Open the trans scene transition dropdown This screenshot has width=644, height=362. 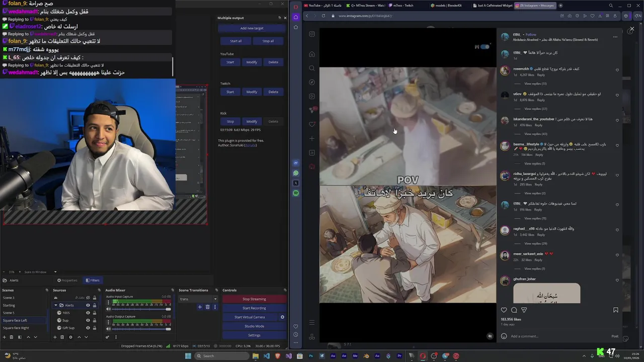click(198, 299)
